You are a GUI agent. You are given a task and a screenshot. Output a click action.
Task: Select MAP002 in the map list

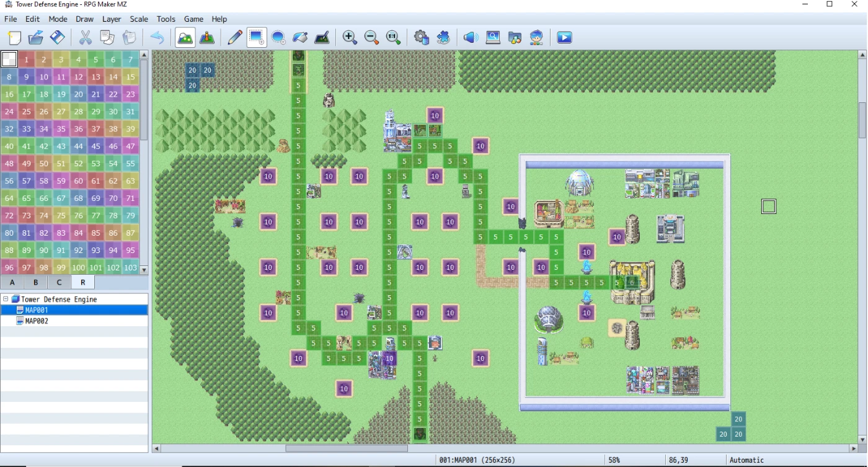pos(37,321)
